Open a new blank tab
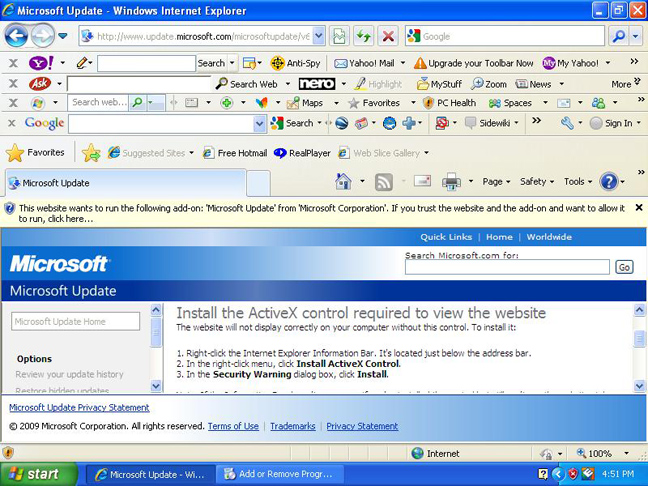This screenshot has width=648, height=486. point(259,183)
